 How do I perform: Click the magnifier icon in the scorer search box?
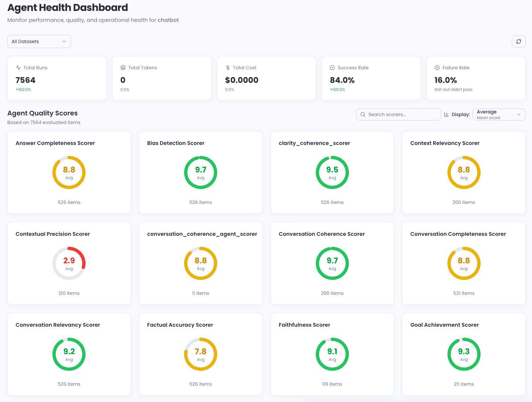(363, 114)
